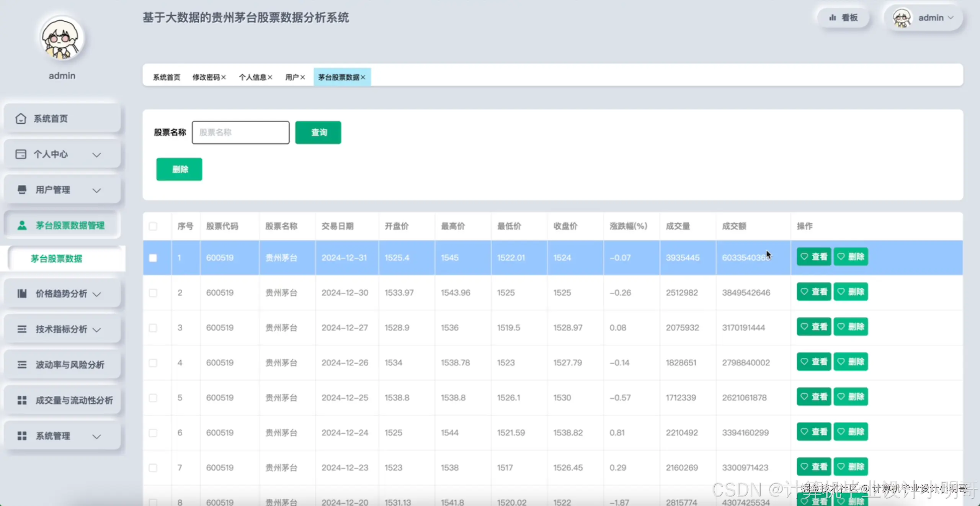Switch to the 个人信息 tab
980x506 pixels.
252,77
